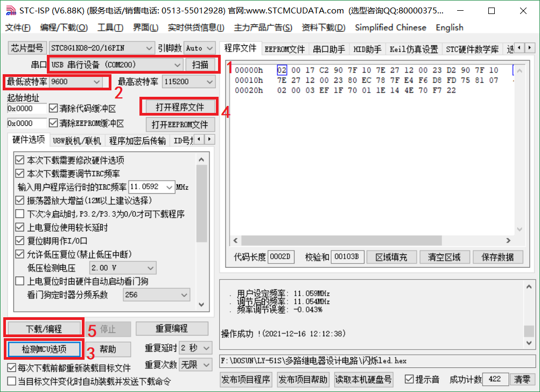This screenshot has height=392, width=540.
Task: Click the file path field with 闪烁led.hex
Action: [377, 361]
